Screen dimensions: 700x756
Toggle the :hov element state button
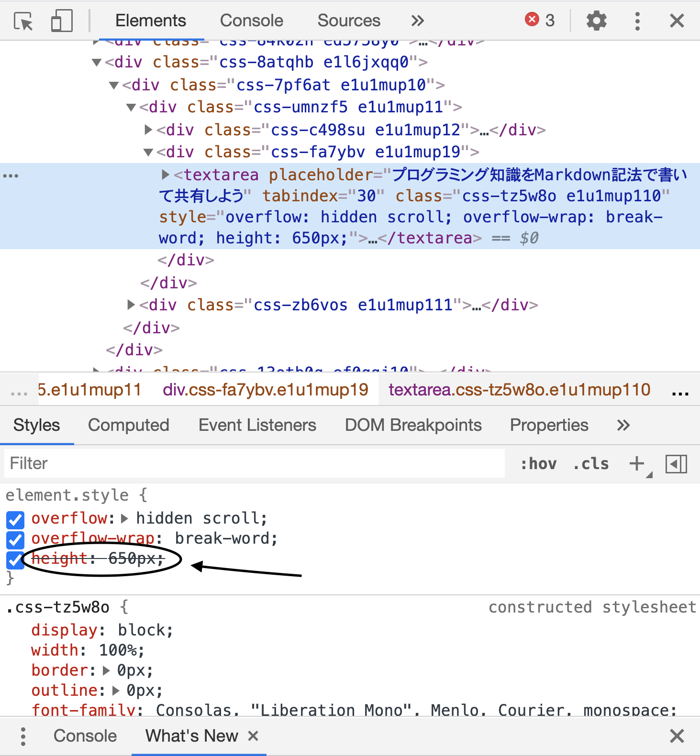click(539, 464)
